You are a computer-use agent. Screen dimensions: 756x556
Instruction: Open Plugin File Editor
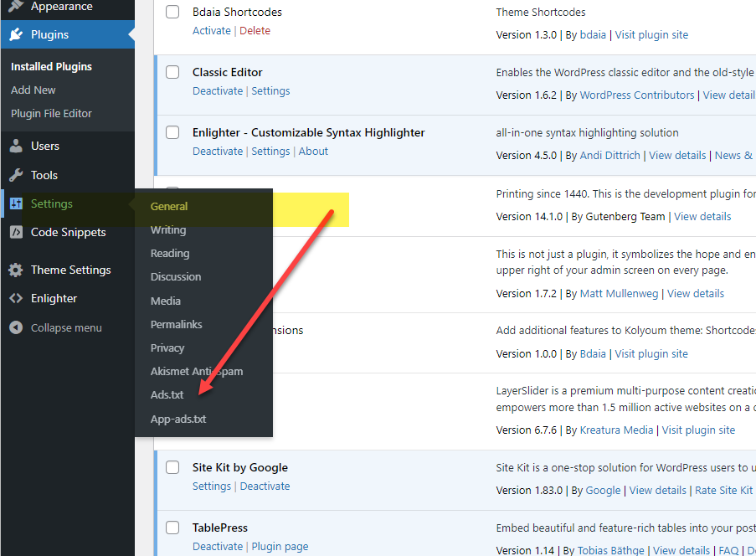[51, 113]
